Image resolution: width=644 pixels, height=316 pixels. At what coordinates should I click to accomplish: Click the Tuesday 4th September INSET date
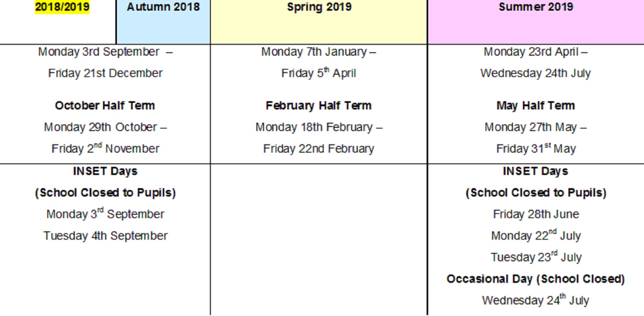[x=105, y=236]
